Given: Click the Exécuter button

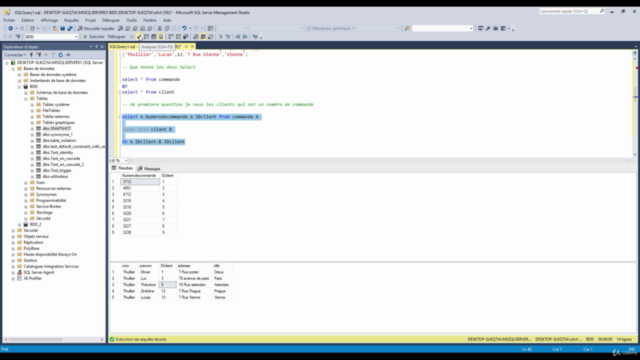Looking at the screenshot, I should [x=94, y=37].
